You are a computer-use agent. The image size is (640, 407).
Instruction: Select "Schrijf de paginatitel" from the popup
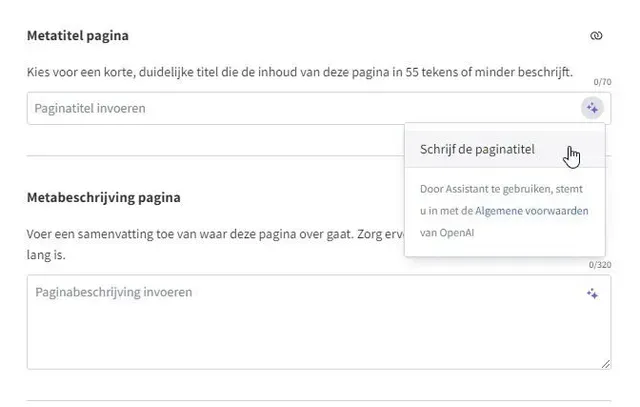pyautogui.click(x=477, y=150)
